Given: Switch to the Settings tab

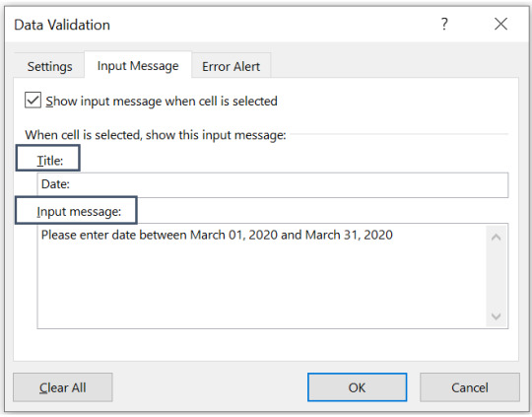Looking at the screenshot, I should 49,66.
